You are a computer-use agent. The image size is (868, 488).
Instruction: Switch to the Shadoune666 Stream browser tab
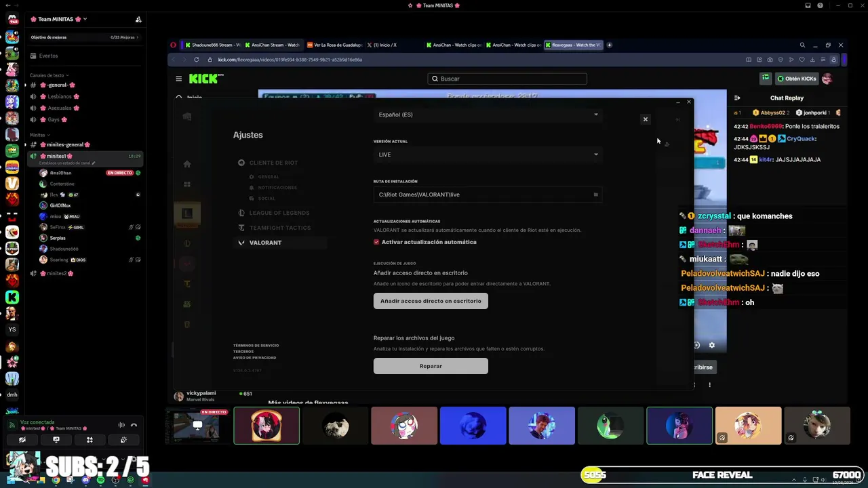(x=213, y=45)
